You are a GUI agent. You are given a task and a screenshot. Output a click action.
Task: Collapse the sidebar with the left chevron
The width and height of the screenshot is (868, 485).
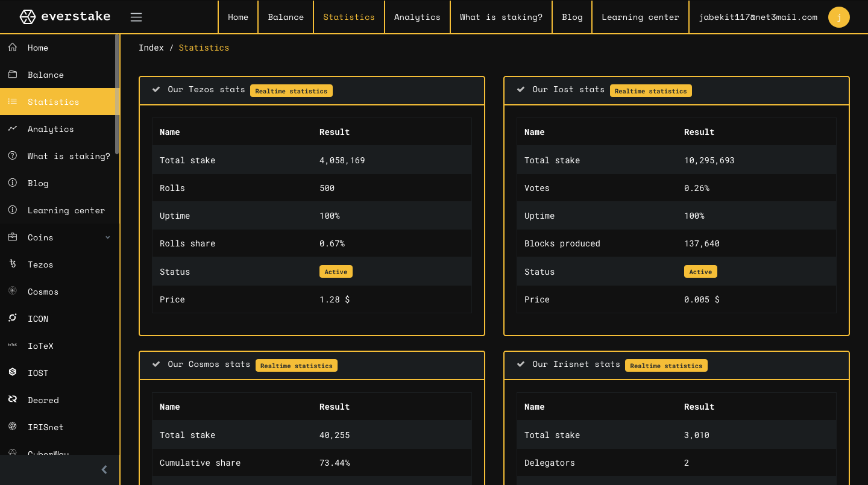[104, 469]
